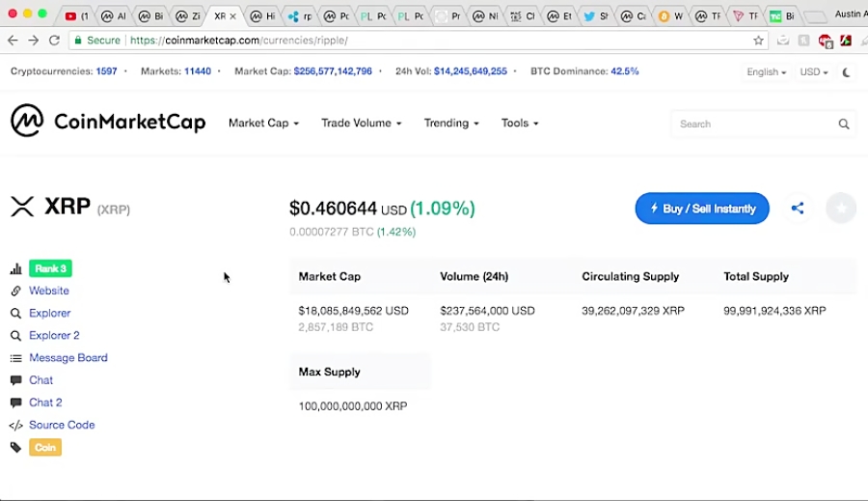Open the USD currency dropdown
The height and width of the screenshot is (501, 868).
pyautogui.click(x=814, y=72)
